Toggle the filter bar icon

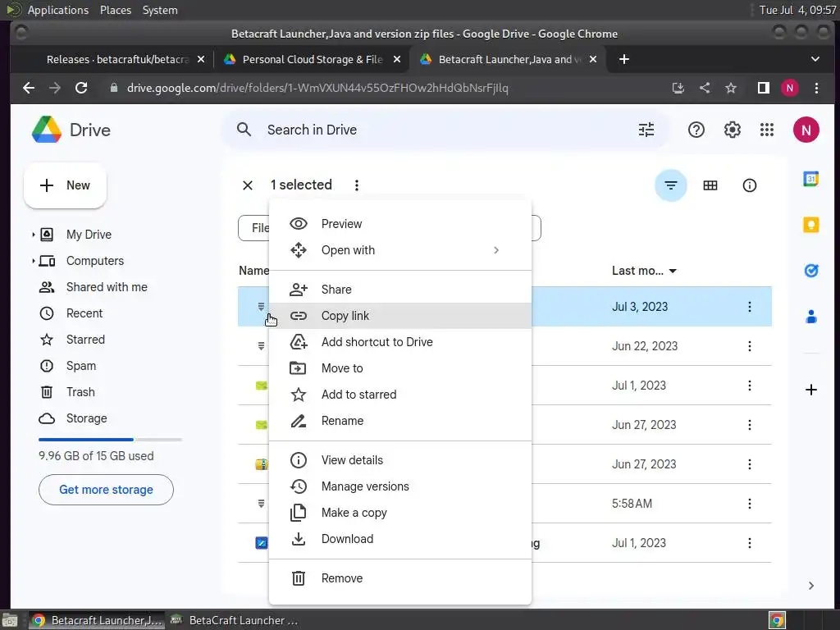pyautogui.click(x=671, y=185)
